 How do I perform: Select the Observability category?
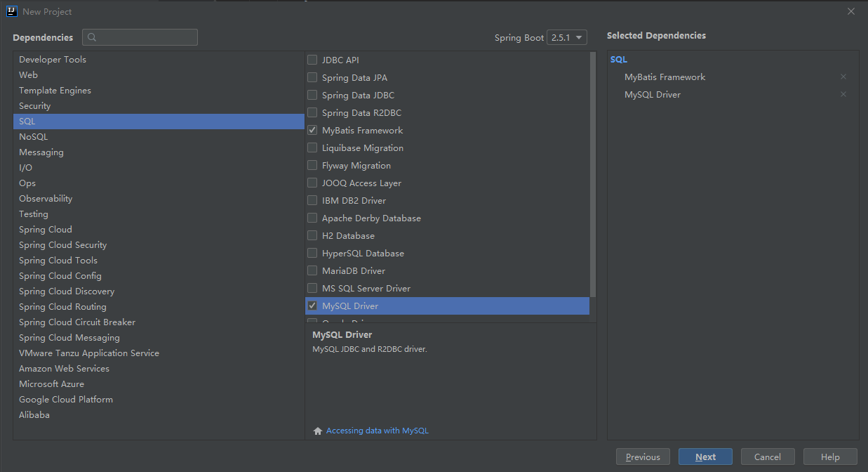(159, 199)
